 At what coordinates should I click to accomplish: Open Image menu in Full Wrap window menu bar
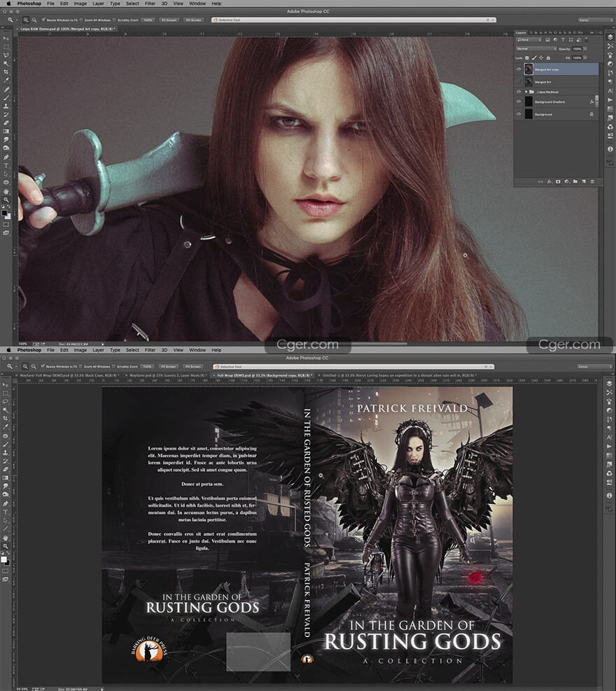(80, 350)
